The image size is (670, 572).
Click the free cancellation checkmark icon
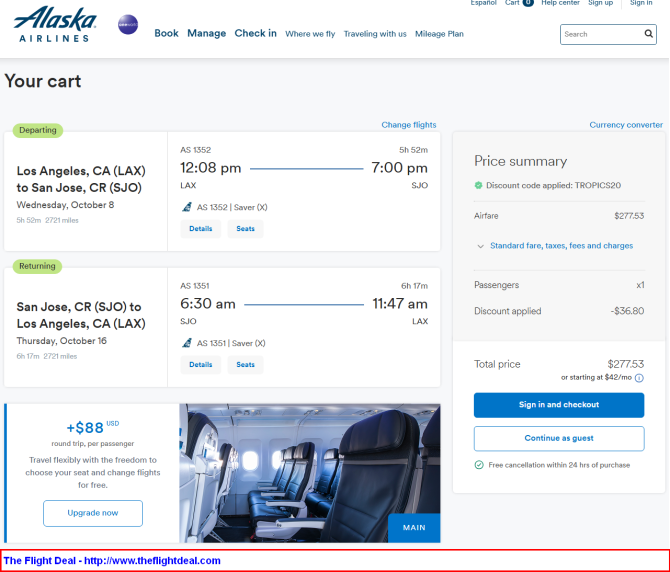[479, 465]
